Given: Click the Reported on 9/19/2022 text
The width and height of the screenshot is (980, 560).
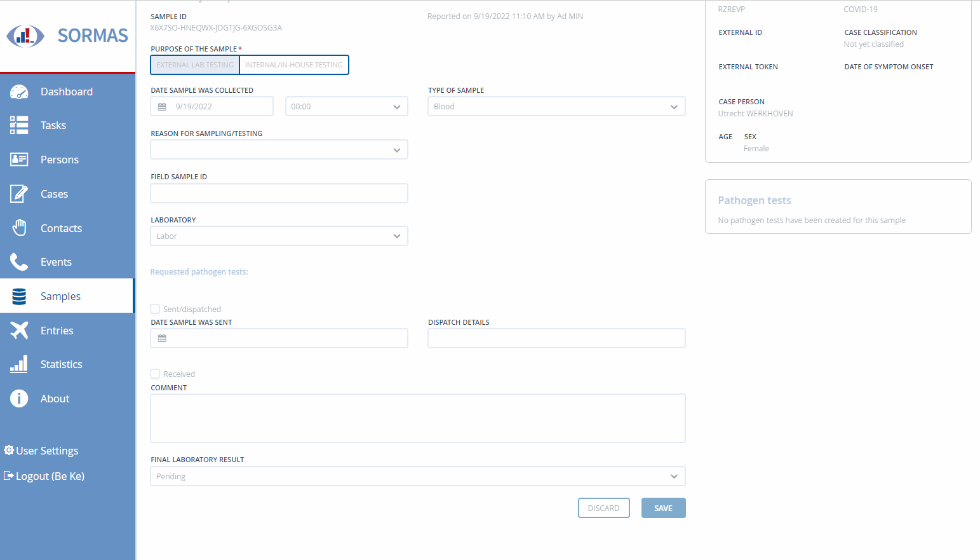Looking at the screenshot, I should (505, 17).
